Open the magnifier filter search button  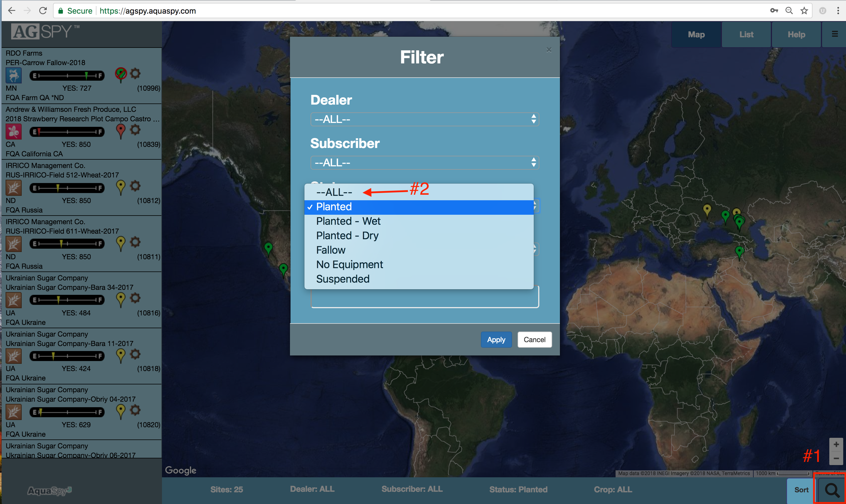832,490
